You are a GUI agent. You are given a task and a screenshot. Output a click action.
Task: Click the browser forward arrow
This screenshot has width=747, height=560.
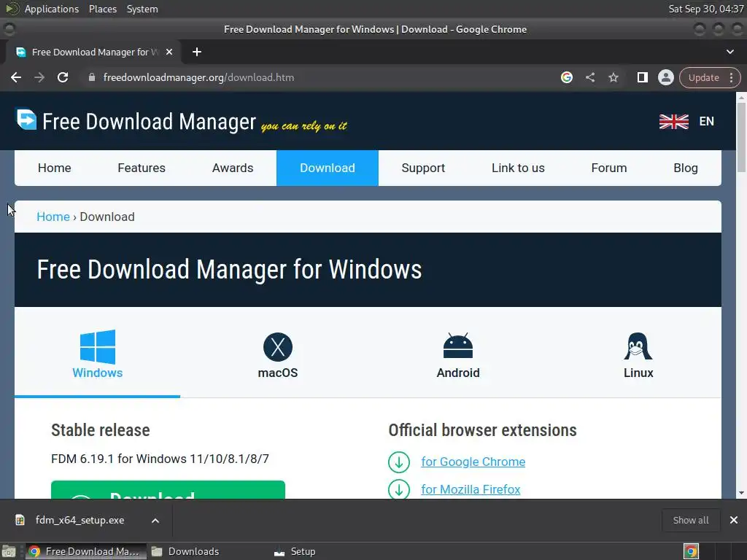(x=39, y=77)
